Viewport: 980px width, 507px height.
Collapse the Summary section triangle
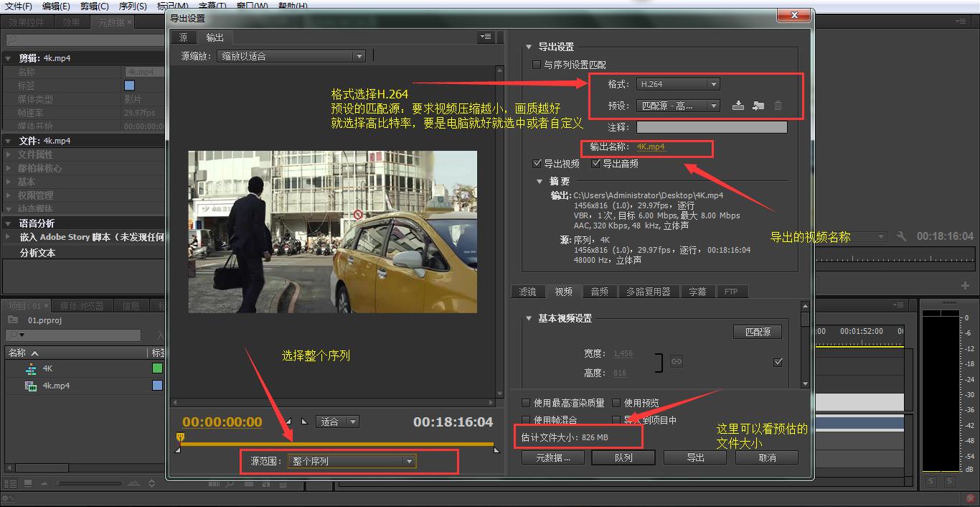click(540, 182)
